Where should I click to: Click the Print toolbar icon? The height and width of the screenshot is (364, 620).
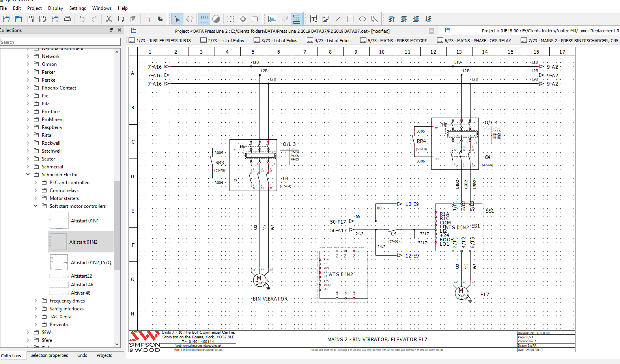[x=67, y=19]
